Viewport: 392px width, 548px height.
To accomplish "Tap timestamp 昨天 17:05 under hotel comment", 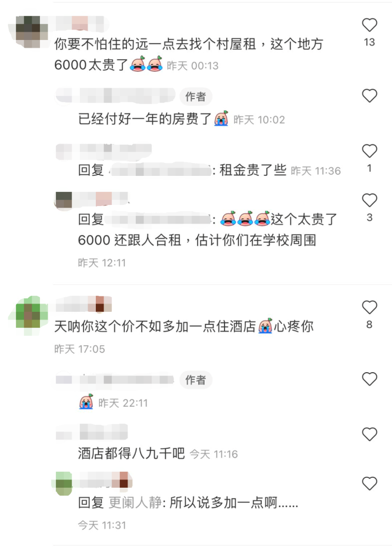I will (x=79, y=349).
